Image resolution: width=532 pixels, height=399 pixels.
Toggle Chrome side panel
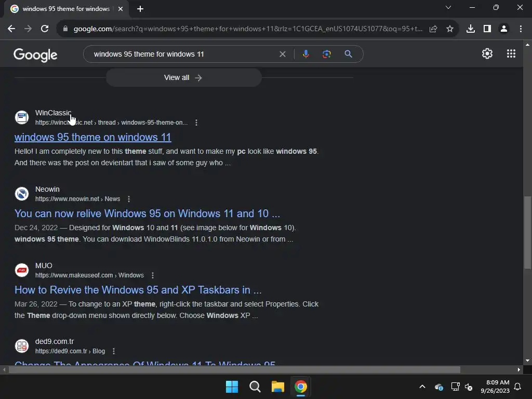pyautogui.click(x=487, y=29)
